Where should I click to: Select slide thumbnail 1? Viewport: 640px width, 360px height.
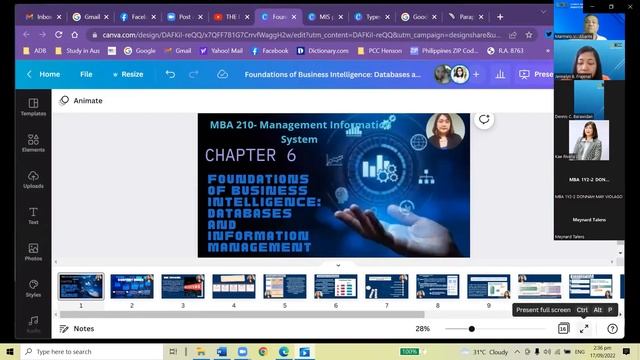tap(81, 287)
